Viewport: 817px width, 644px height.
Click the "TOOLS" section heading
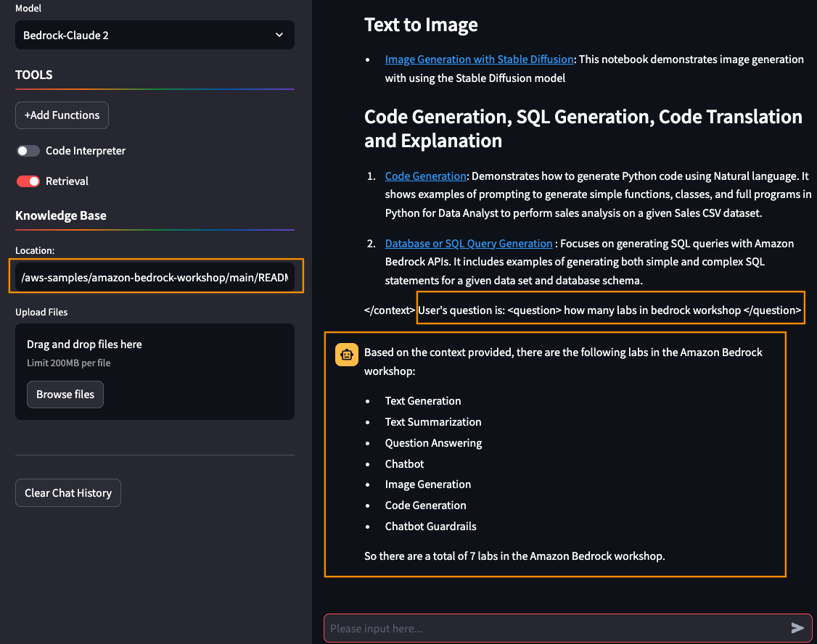(x=34, y=75)
